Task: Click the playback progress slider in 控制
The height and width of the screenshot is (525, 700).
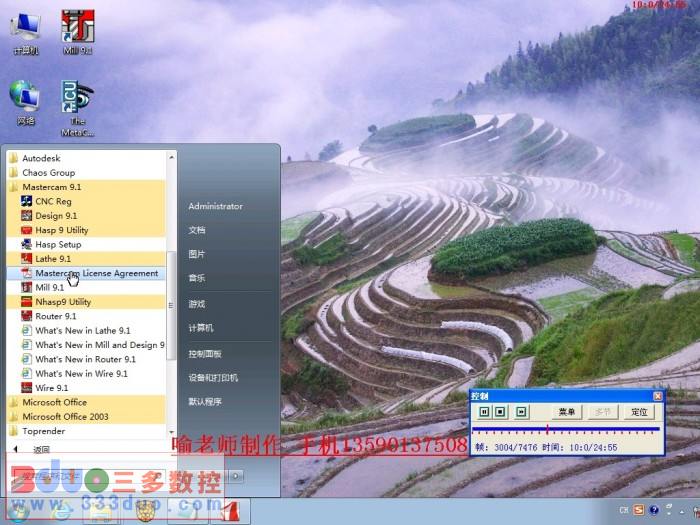Action: [x=566, y=429]
